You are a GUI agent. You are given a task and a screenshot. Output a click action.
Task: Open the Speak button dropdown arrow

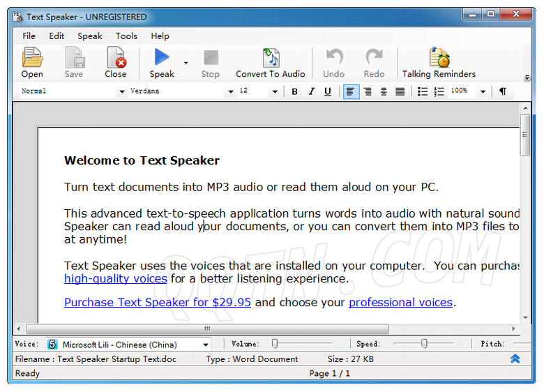point(186,63)
